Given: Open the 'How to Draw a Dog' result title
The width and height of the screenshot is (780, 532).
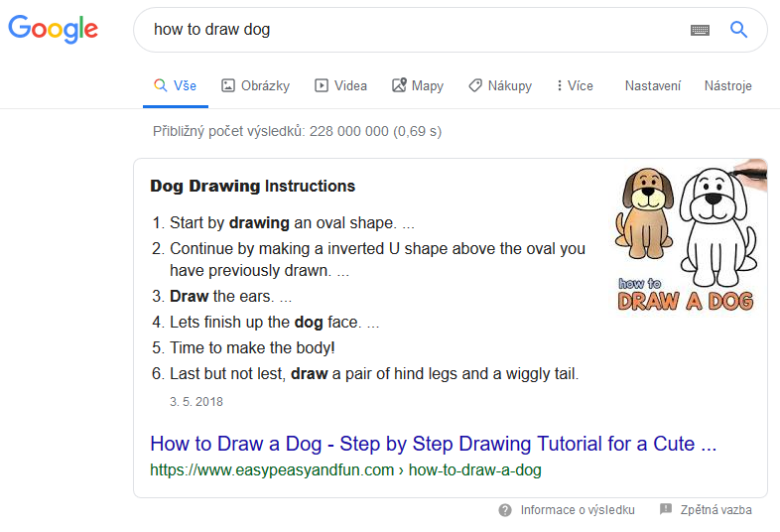Looking at the screenshot, I should 434,444.
